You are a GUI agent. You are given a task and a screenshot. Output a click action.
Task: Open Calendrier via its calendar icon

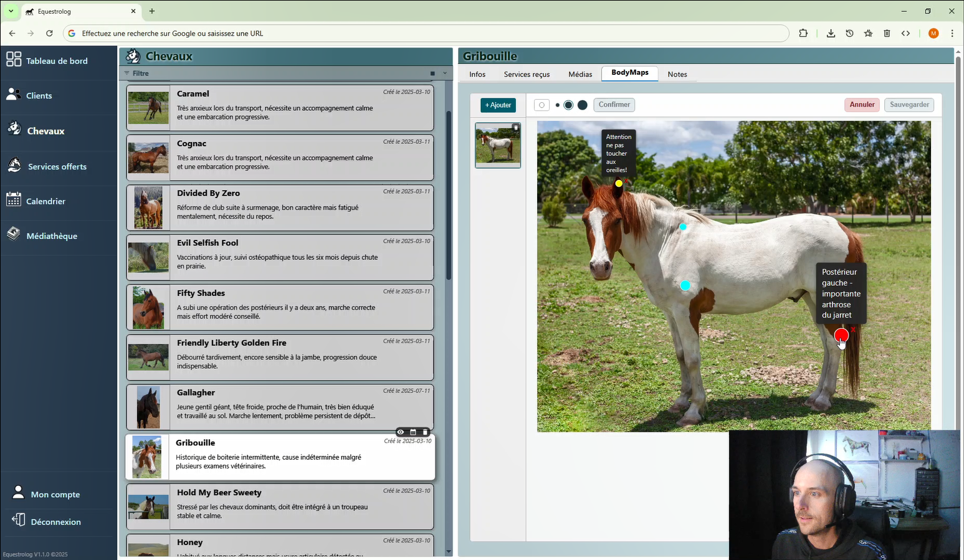point(14,200)
